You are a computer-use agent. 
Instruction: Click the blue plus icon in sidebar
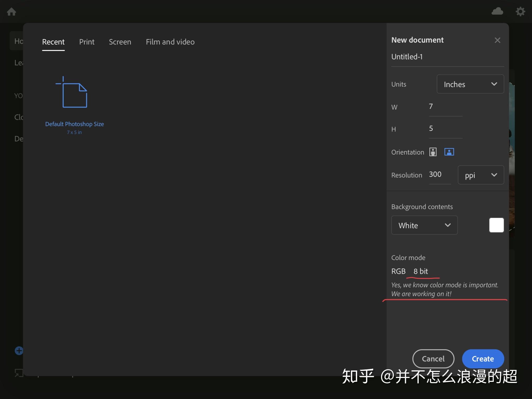pyautogui.click(x=19, y=351)
